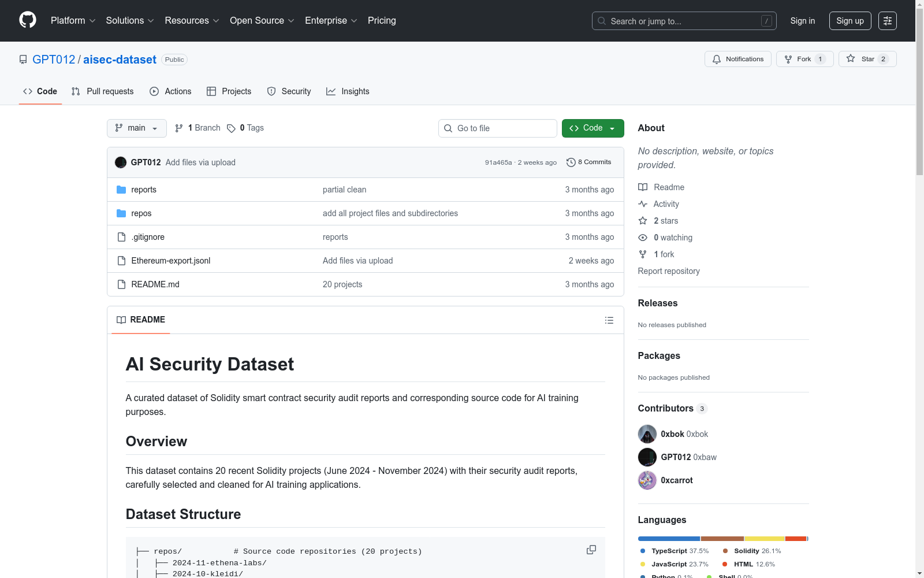
Task: Click the Sign up button
Action: coord(850,21)
